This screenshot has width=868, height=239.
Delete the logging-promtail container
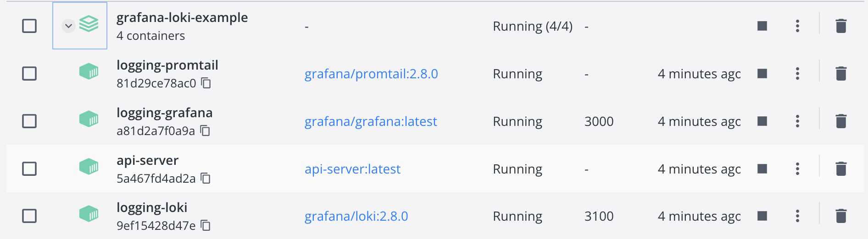pyautogui.click(x=841, y=73)
